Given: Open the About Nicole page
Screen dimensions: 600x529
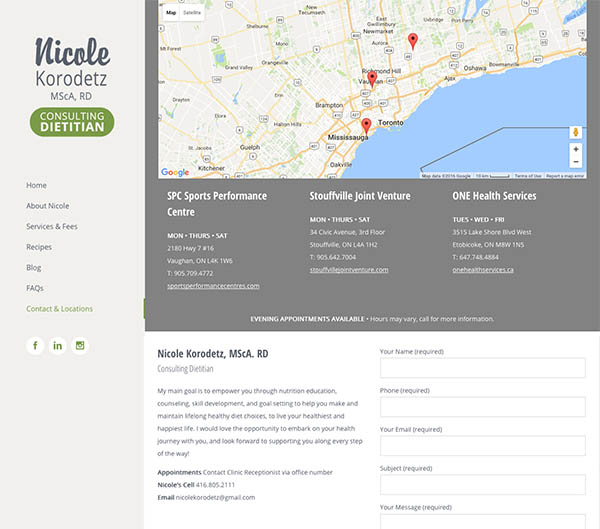Looking at the screenshot, I should (x=47, y=206).
